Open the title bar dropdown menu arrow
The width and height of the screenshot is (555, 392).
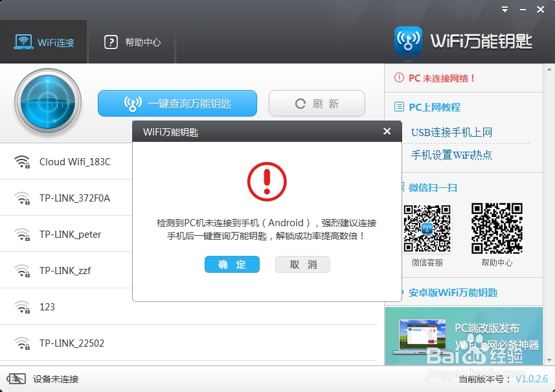pos(504,10)
